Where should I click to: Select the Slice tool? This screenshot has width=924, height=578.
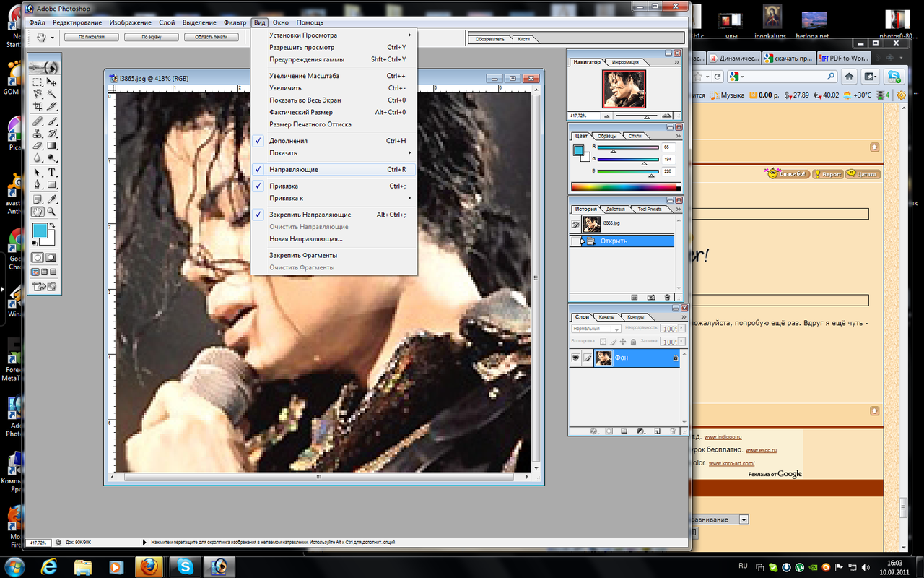tap(51, 105)
